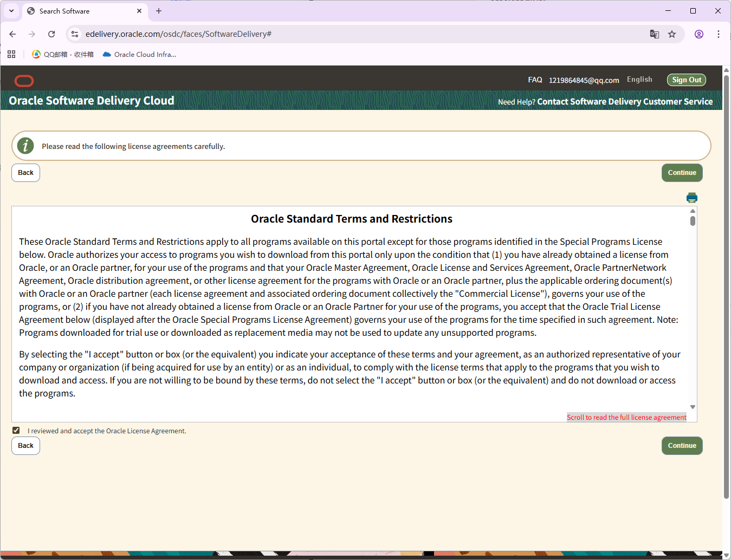The image size is (731, 560).
Task: Open Contact Software Delivery Customer Service link
Action: [625, 101]
